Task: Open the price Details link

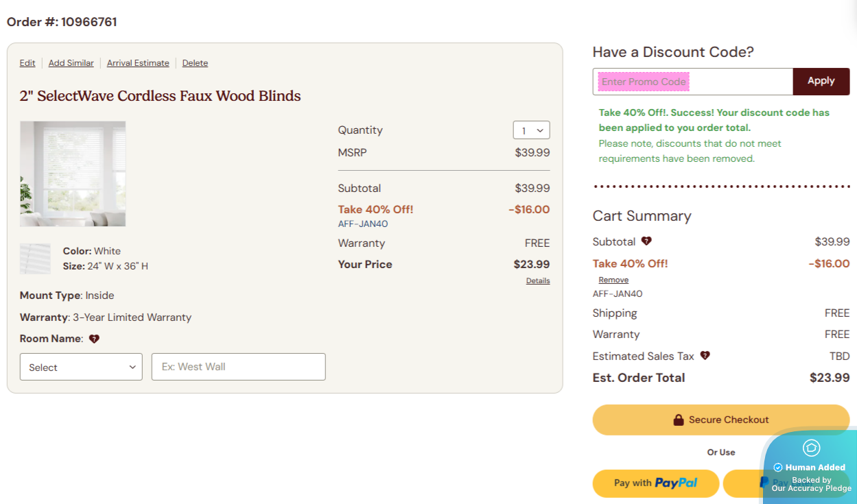Action: [x=538, y=280]
